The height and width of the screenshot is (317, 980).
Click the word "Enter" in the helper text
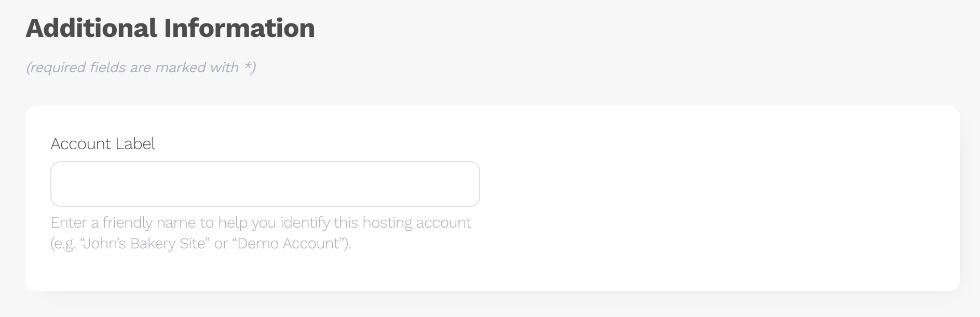point(69,223)
